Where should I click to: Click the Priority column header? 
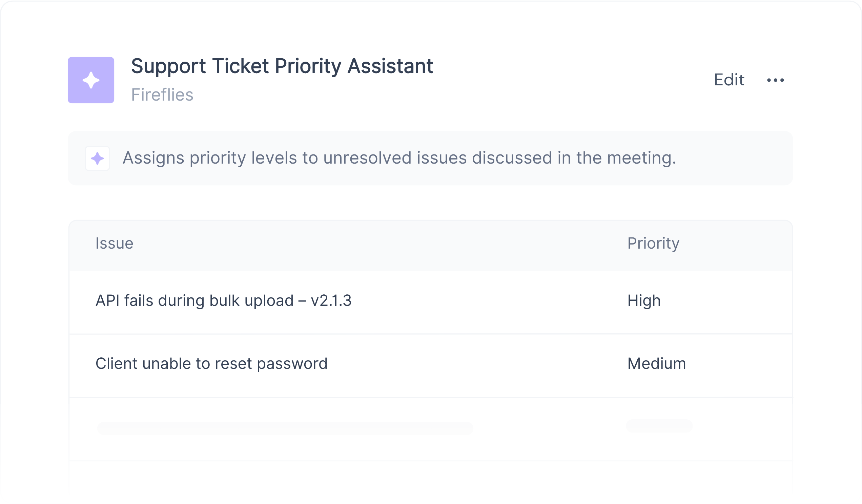[x=653, y=244]
